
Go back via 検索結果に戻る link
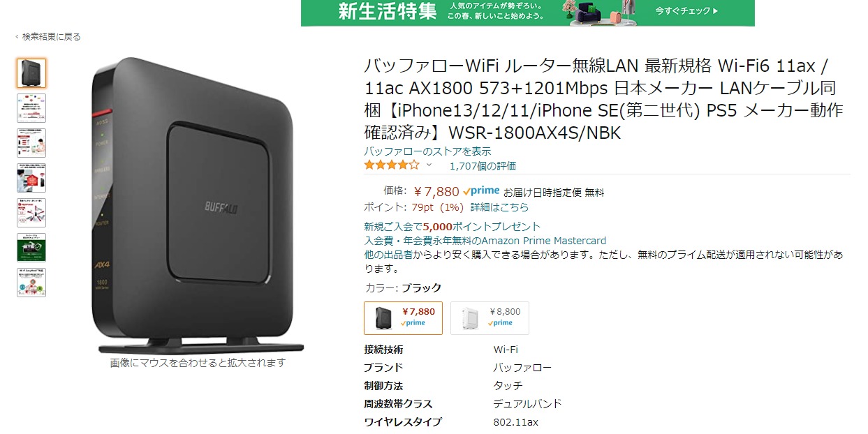[48, 36]
